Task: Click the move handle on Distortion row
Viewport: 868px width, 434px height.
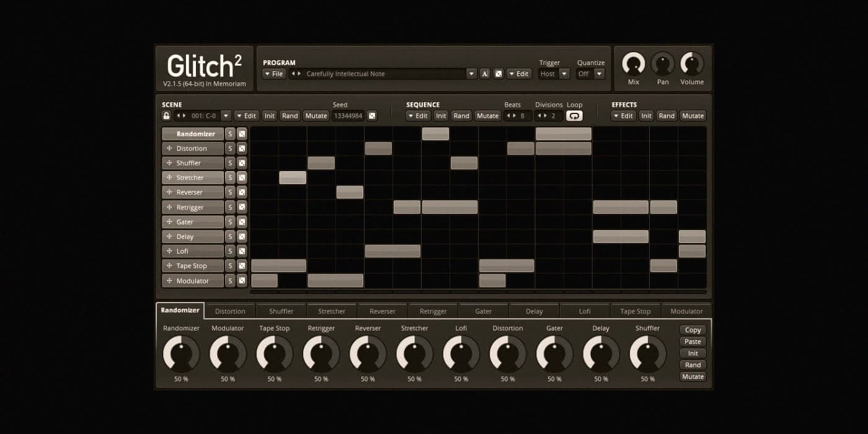Action: coord(169,149)
